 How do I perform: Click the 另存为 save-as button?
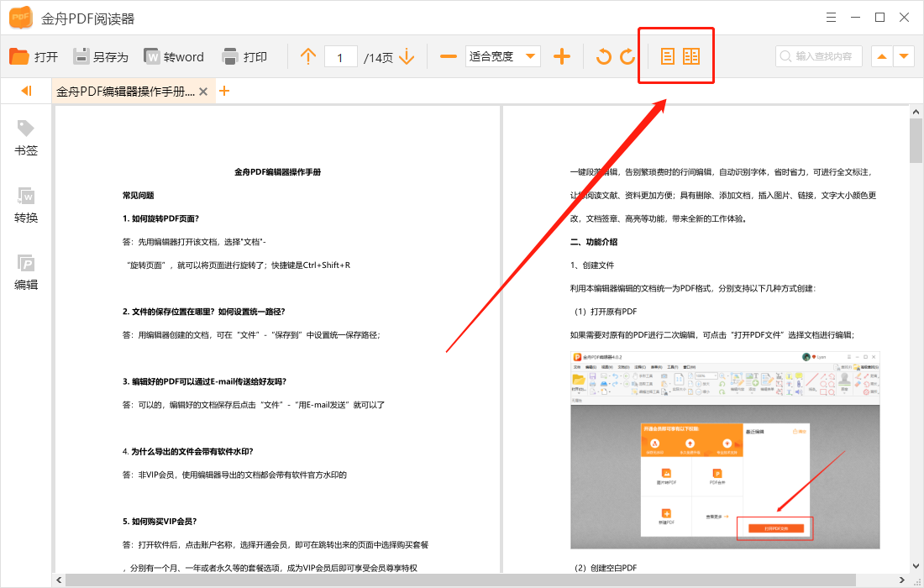click(100, 56)
